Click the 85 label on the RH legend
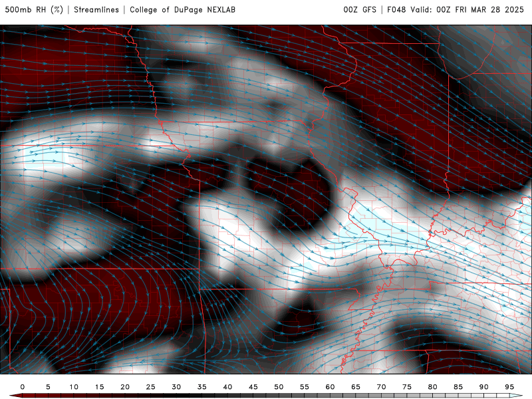 coord(458,387)
